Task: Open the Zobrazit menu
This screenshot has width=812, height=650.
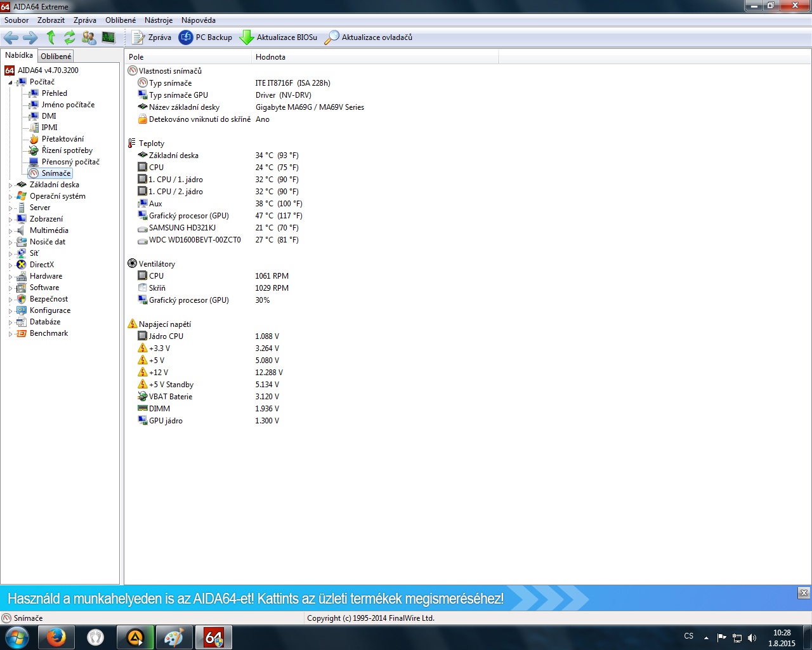Action: pyautogui.click(x=51, y=20)
